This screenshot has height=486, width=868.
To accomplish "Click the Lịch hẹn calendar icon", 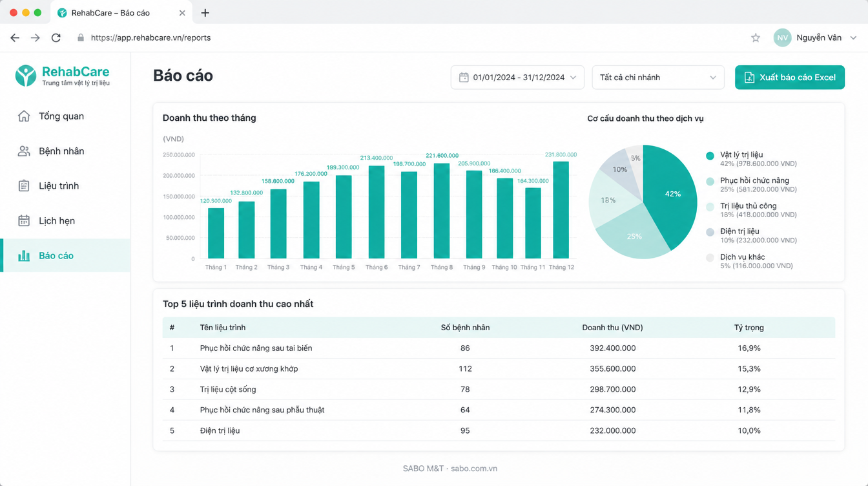I will pyautogui.click(x=24, y=221).
